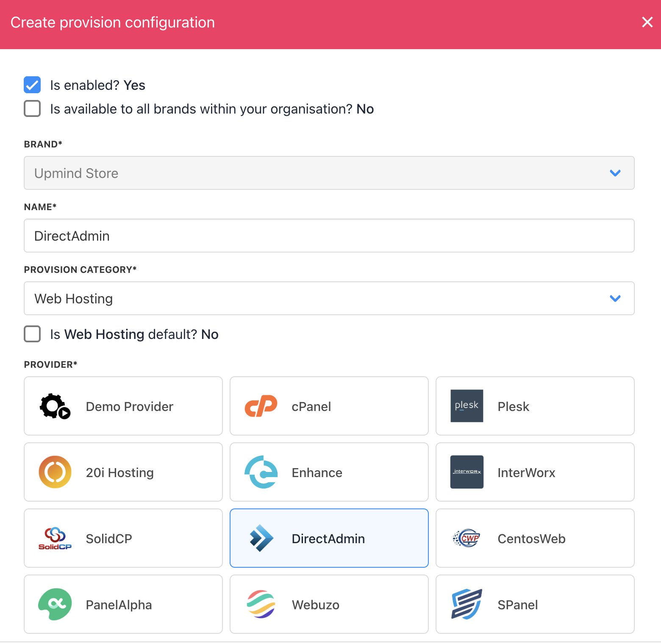
Task: Click the cPanel logo icon
Action: [x=261, y=406]
